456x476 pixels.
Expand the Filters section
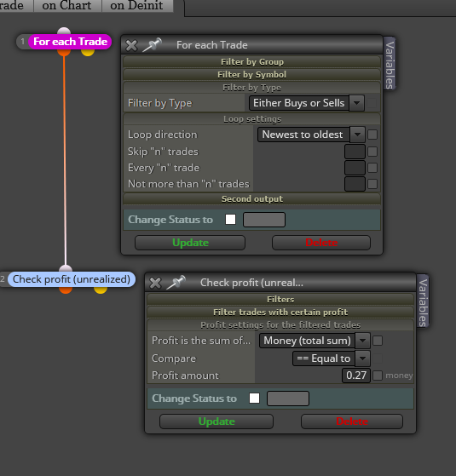tap(280, 300)
